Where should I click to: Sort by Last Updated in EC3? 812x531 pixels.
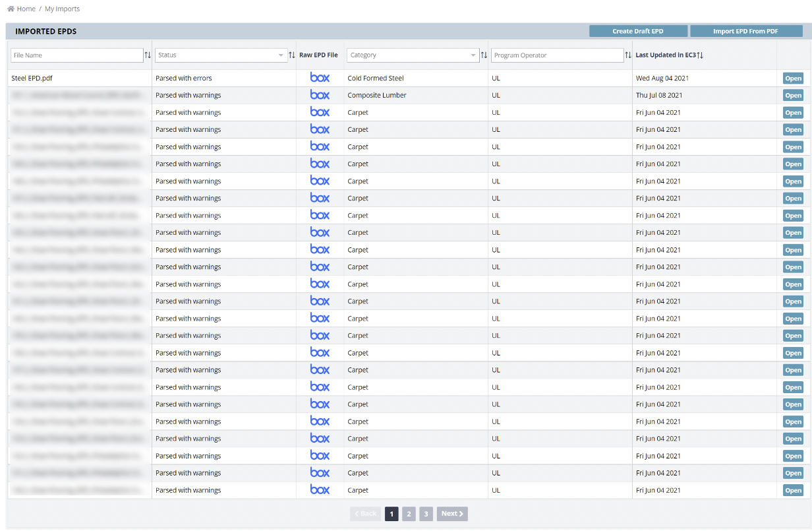700,55
